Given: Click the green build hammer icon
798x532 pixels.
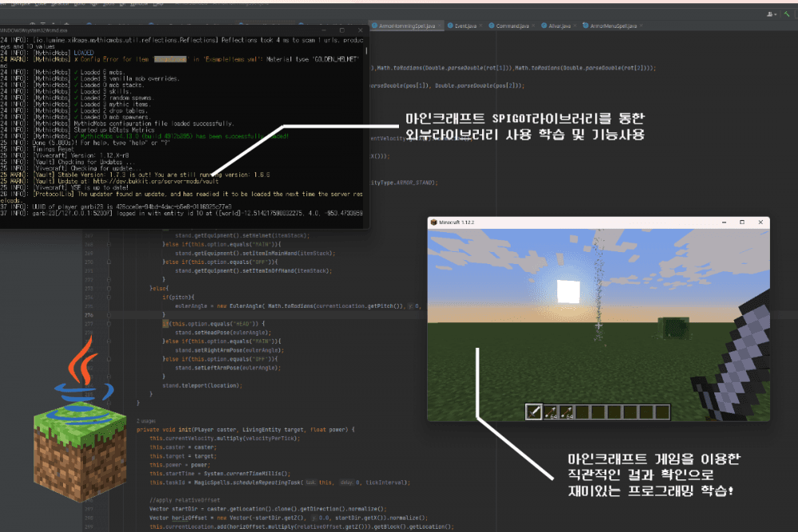Looking at the screenshot, I should (787, 14).
